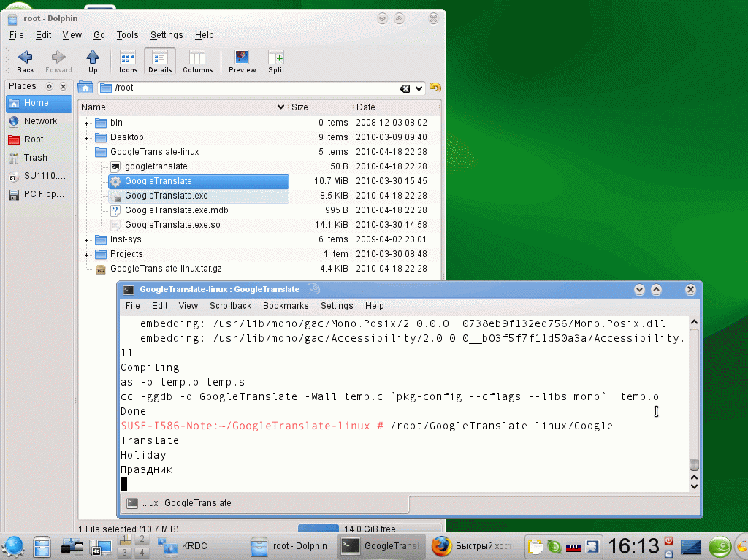This screenshot has height=560, width=748.
Task: Select GoogleTranslate.exe file row
Action: 199,196
